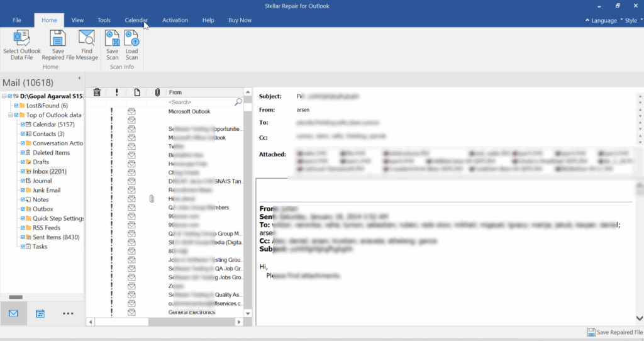Click message list horizontal scroll left arrow
Viewport: 644px width, 341px height.
click(x=91, y=322)
